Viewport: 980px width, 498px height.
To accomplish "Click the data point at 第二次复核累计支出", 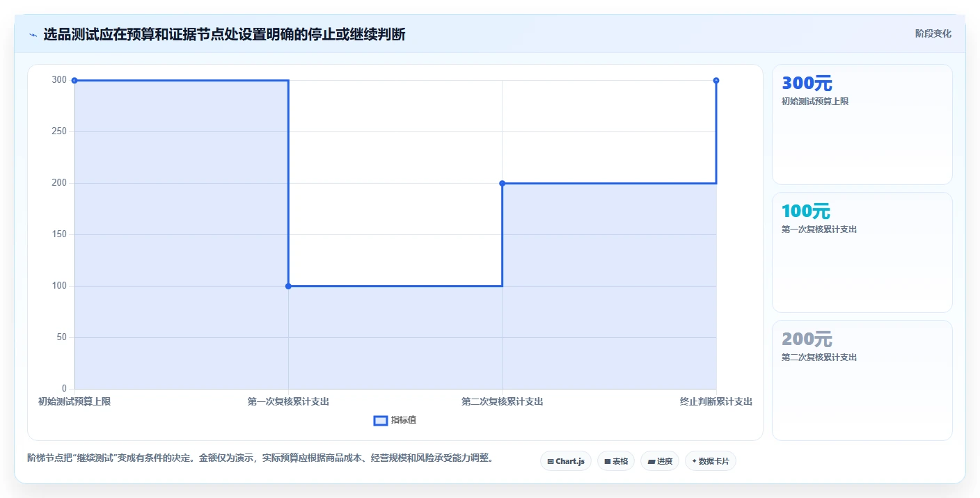I will point(502,183).
